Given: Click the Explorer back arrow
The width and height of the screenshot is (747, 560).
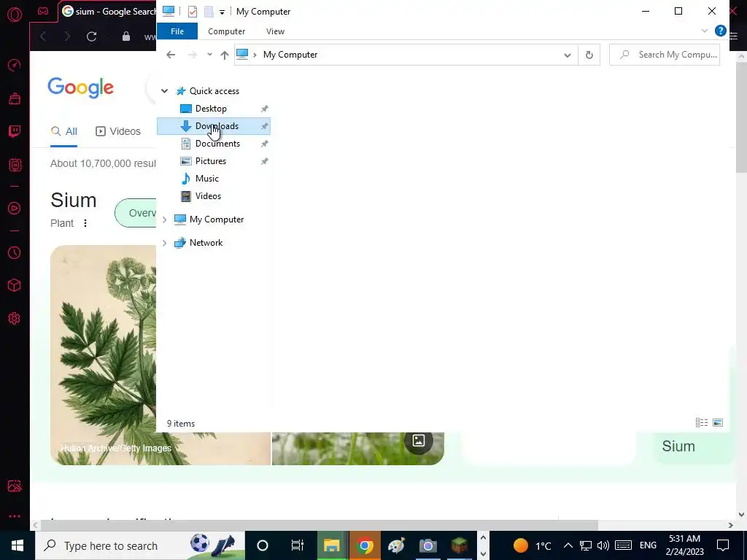Looking at the screenshot, I should click(x=171, y=55).
